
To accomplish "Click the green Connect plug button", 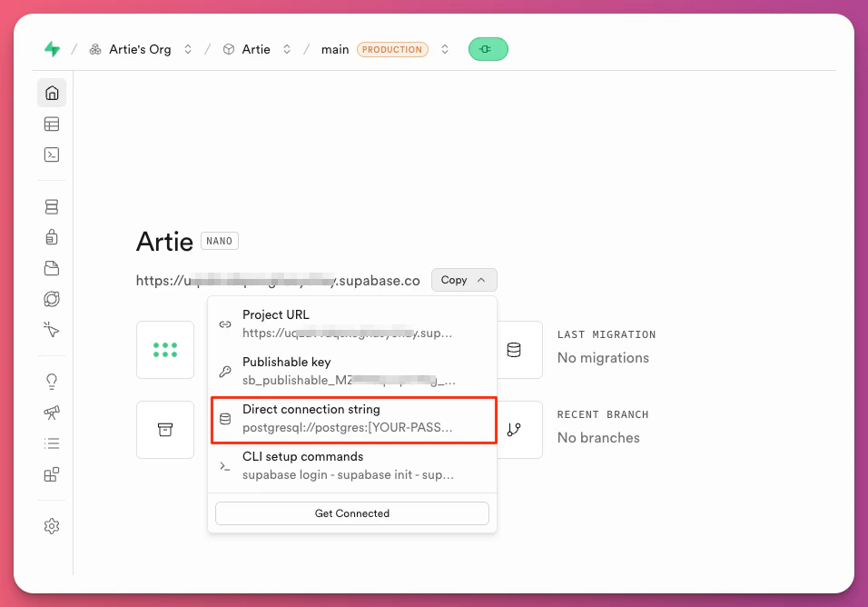I will [x=488, y=49].
